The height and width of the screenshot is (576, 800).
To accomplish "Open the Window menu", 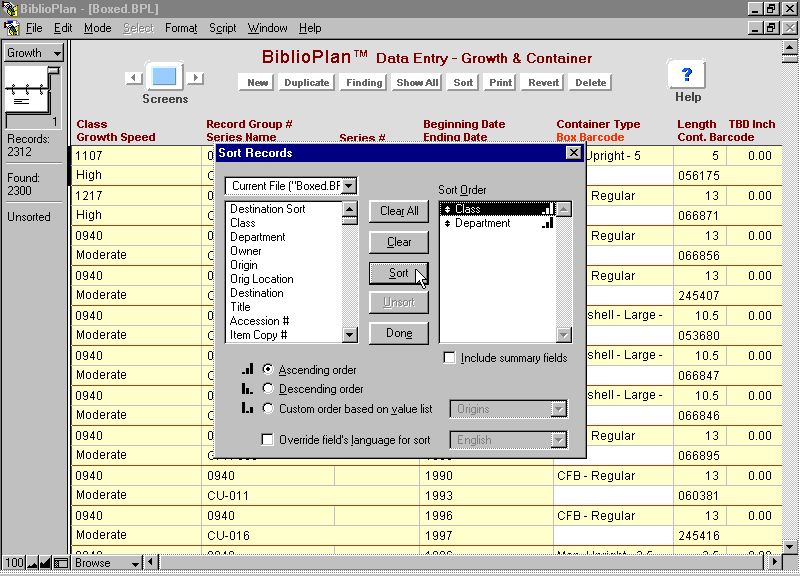I will 267,28.
